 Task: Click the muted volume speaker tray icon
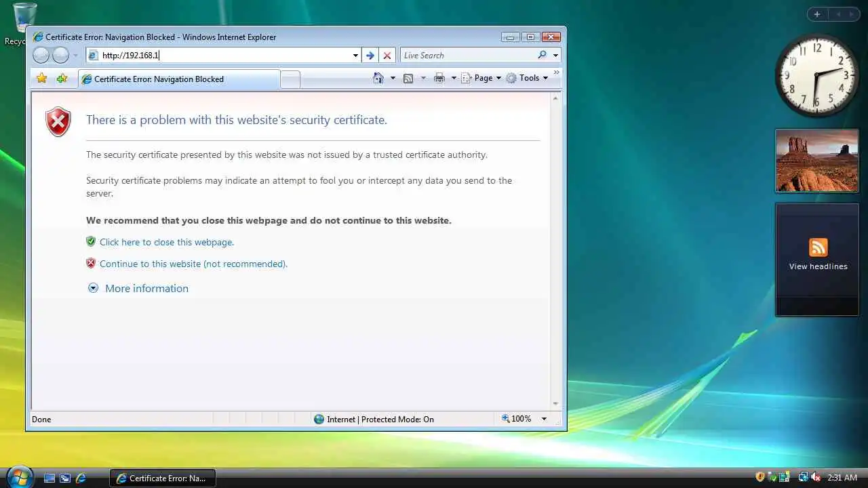coord(816,478)
